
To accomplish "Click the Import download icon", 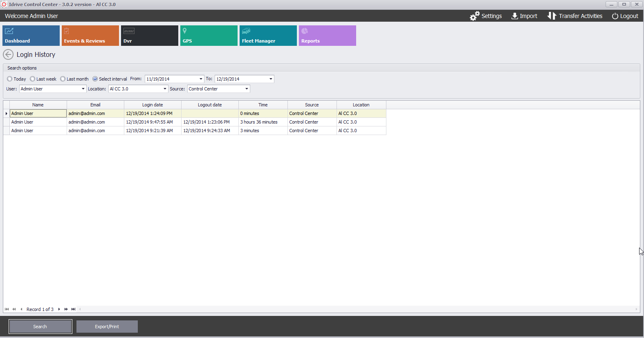I will click(514, 16).
